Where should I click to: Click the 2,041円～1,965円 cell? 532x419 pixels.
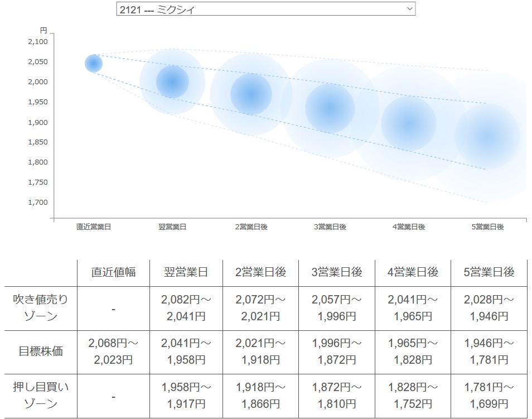[x=413, y=308]
